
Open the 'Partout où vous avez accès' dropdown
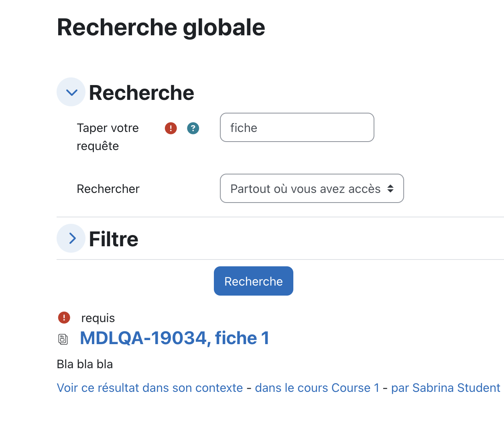click(312, 189)
